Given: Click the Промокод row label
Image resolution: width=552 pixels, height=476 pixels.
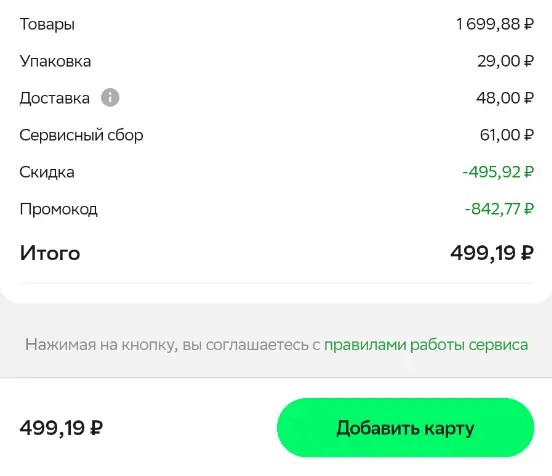Looking at the screenshot, I should click(58, 209).
